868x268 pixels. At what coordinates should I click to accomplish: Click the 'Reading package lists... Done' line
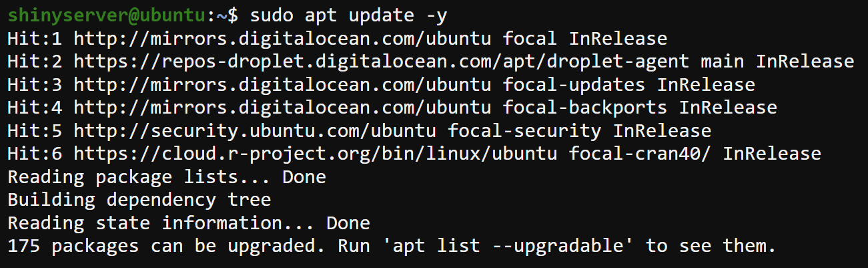click(x=166, y=177)
